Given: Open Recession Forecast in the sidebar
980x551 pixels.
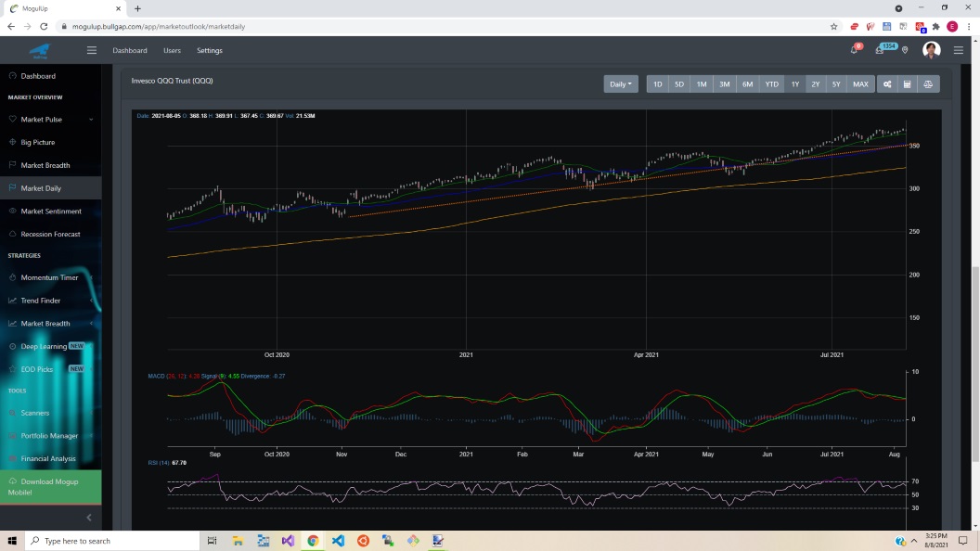Looking at the screenshot, I should 51,235.
